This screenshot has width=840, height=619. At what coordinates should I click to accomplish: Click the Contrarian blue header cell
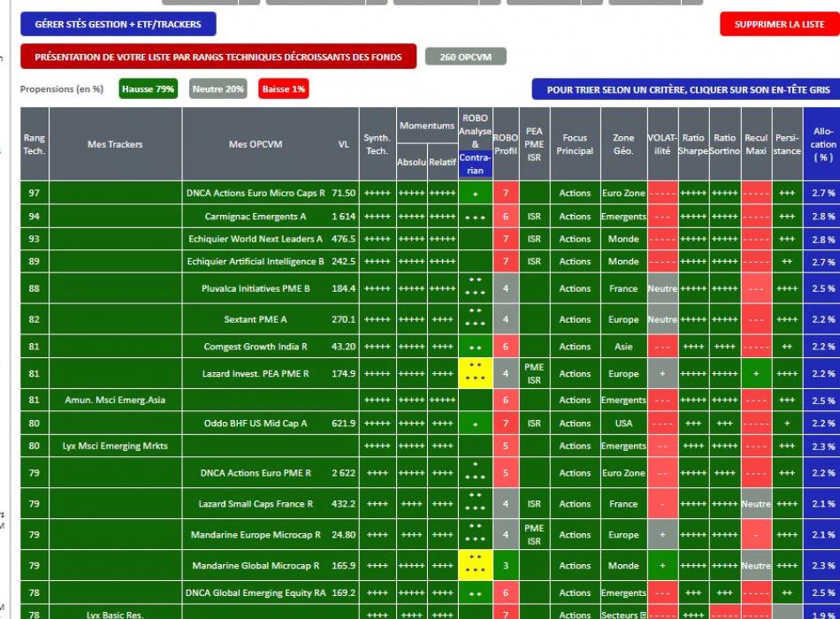(475, 164)
